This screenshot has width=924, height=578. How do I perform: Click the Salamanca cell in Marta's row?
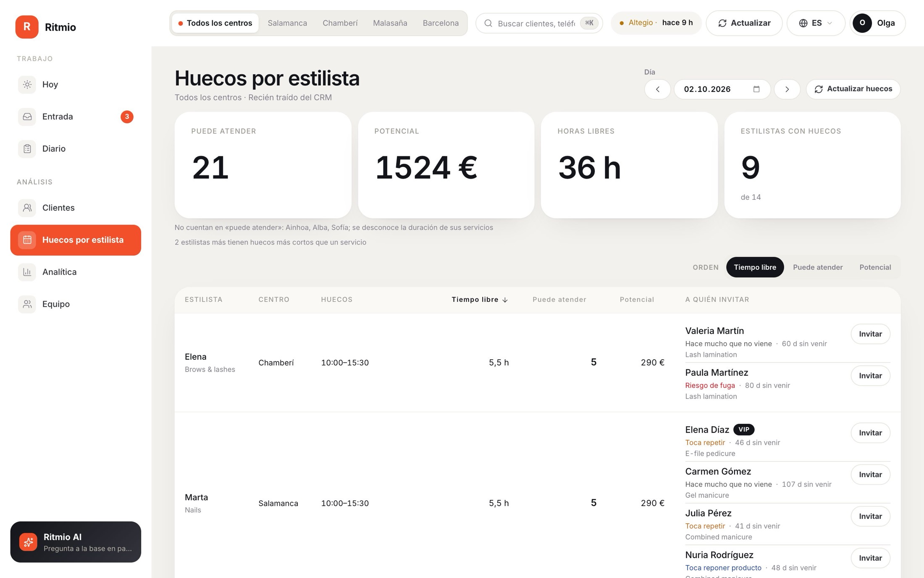click(x=278, y=503)
